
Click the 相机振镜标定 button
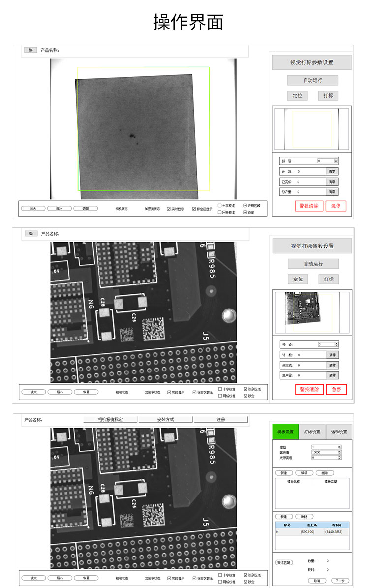click(x=110, y=420)
